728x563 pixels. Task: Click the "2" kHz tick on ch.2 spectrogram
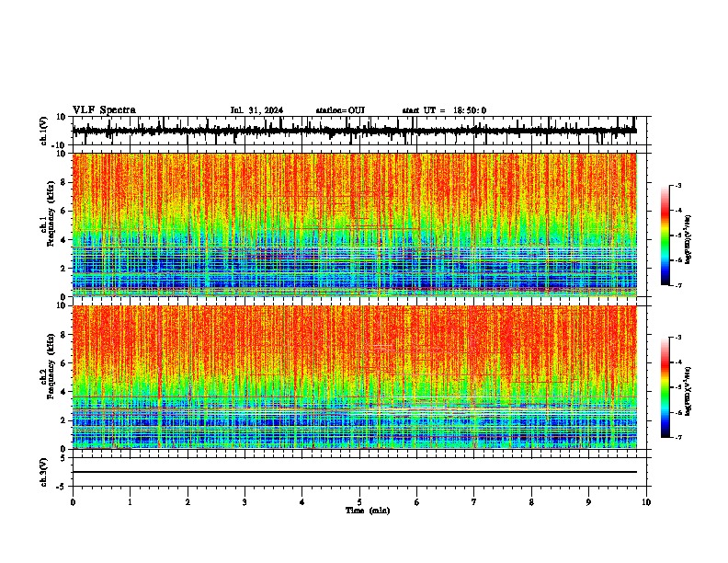point(63,420)
